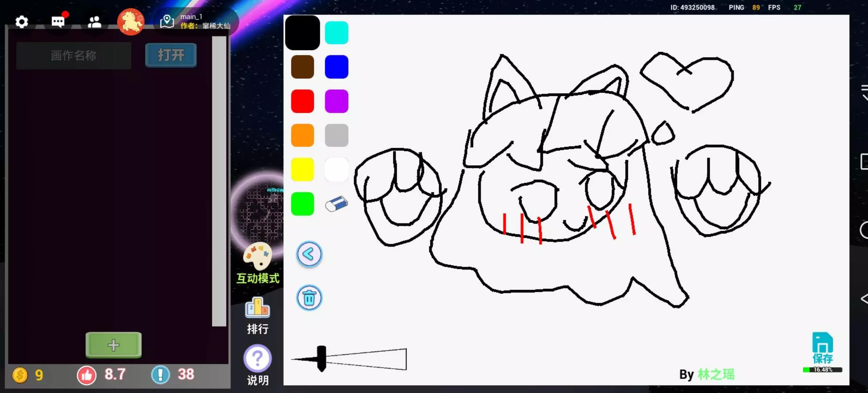Image resolution: width=868 pixels, height=393 pixels.
Task: Click the brush size slider handle
Action: click(321, 358)
